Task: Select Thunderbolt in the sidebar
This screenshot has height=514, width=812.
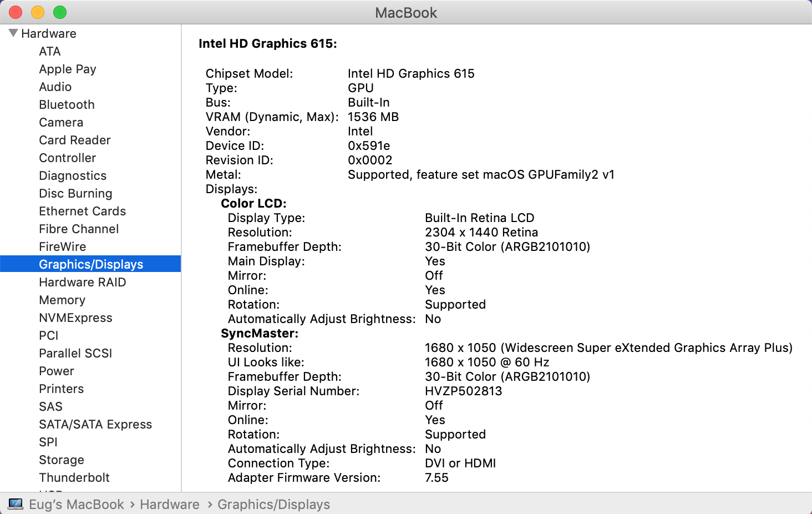Action: [x=74, y=477]
